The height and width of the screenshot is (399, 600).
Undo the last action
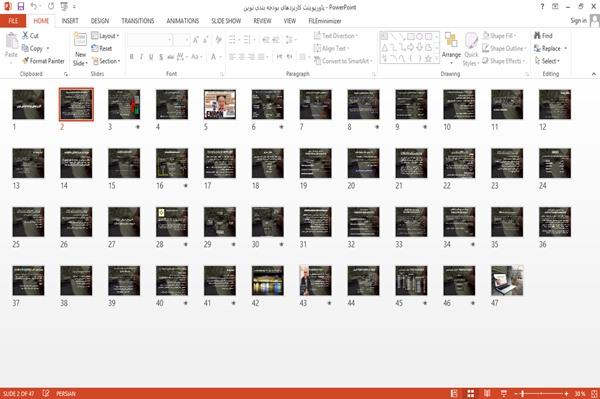[x=34, y=7]
